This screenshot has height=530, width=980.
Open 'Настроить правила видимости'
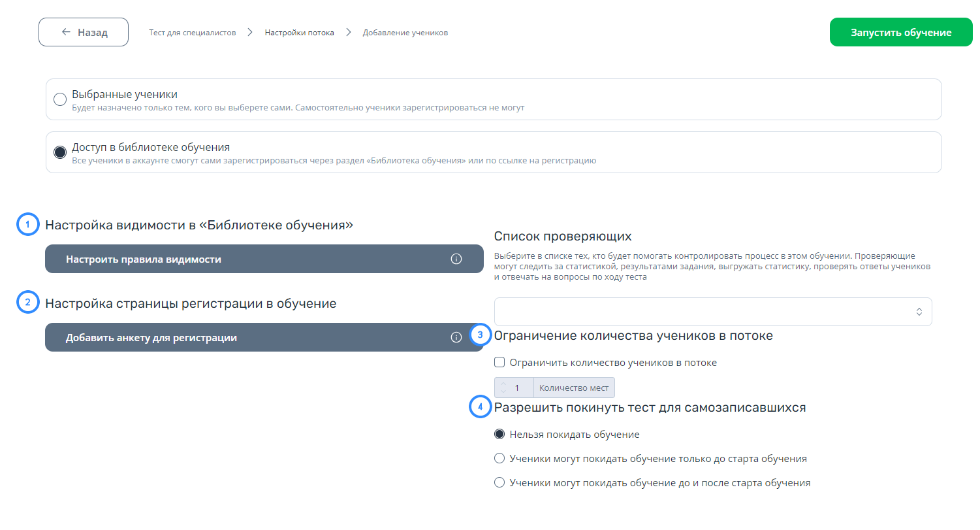(x=264, y=259)
